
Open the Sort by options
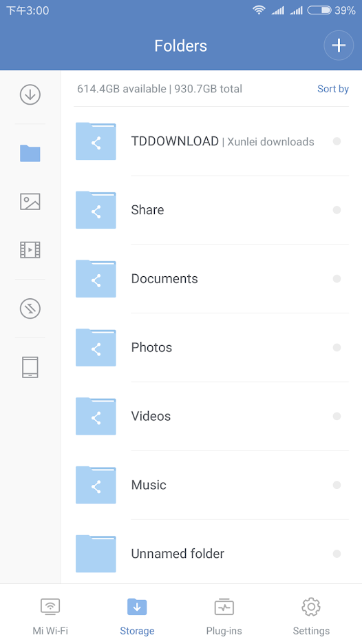click(333, 89)
